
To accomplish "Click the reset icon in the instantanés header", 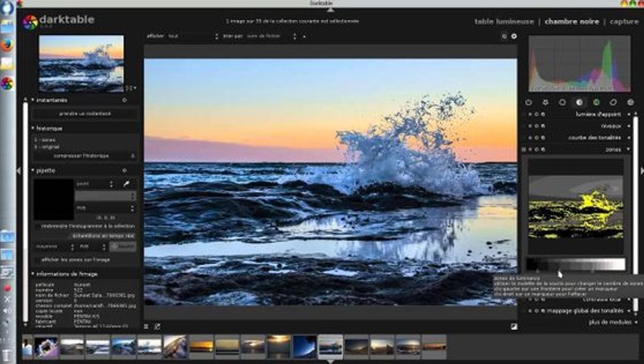I will [124, 100].
